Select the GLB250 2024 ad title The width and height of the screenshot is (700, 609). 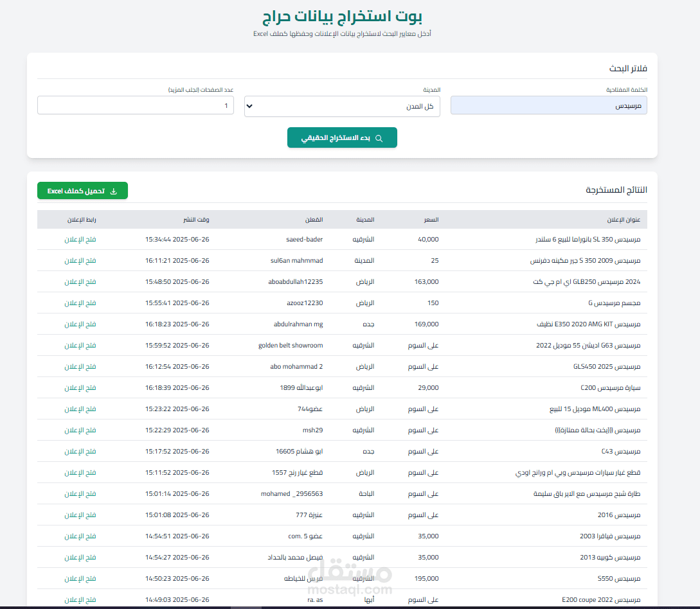587,282
